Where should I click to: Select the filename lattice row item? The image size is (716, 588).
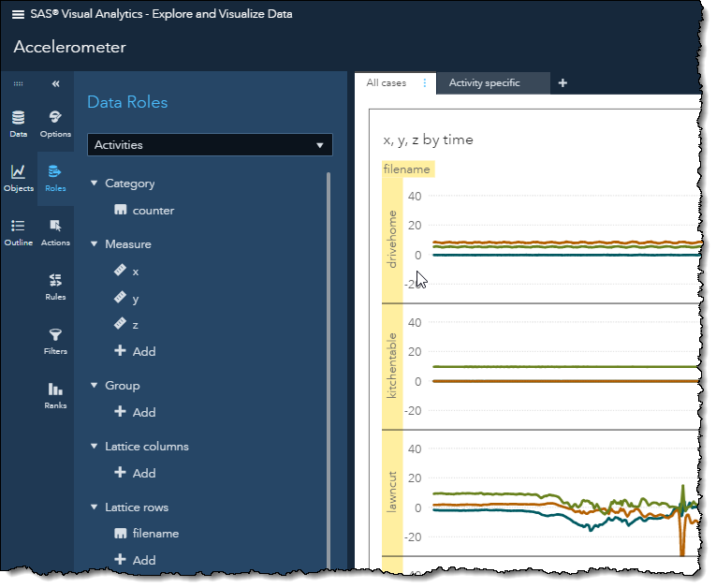coord(155,534)
